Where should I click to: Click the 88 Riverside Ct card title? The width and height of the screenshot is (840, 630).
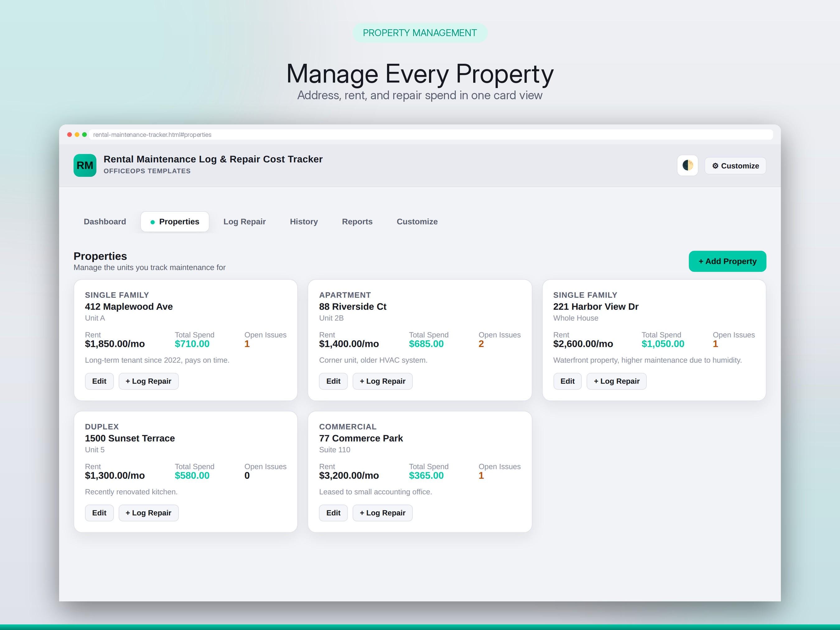(x=353, y=306)
